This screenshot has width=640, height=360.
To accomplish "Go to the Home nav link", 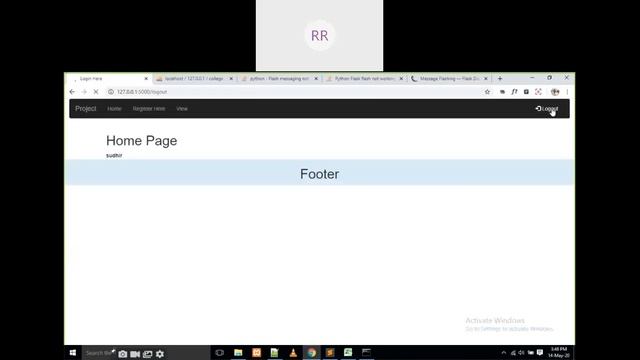I will click(x=114, y=109).
